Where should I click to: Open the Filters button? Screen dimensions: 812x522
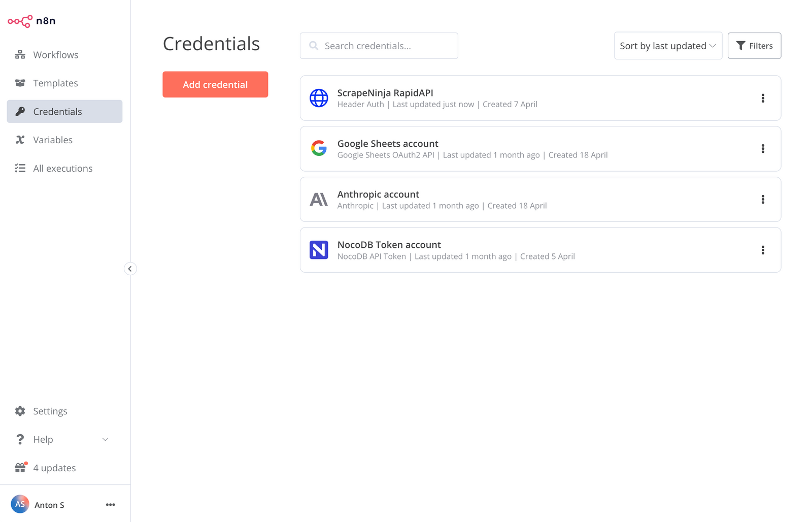coord(754,46)
